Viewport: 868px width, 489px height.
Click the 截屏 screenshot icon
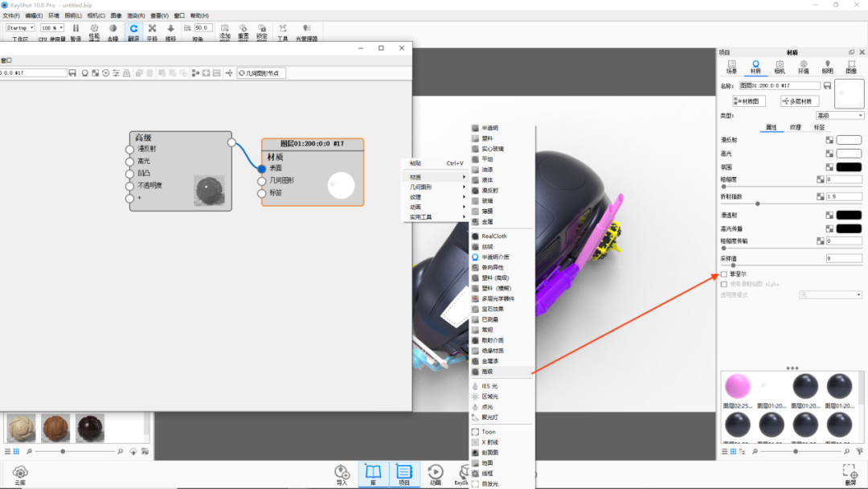click(850, 472)
